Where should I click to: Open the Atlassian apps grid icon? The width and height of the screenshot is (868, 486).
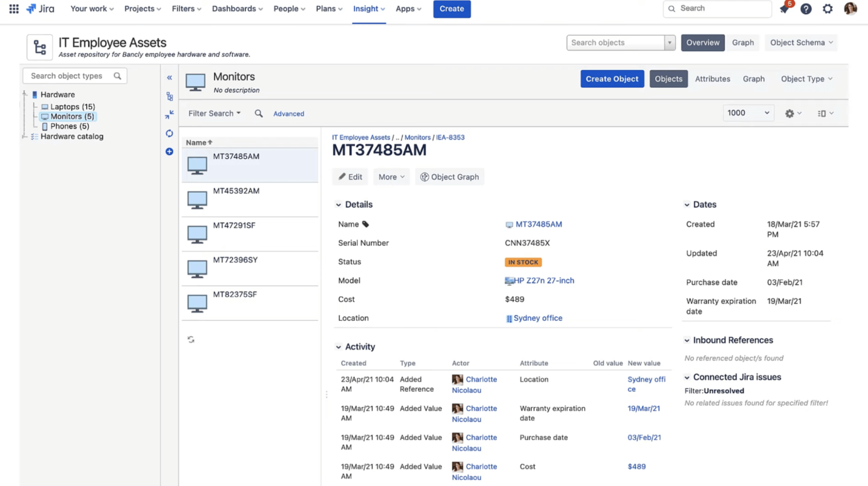(x=13, y=8)
